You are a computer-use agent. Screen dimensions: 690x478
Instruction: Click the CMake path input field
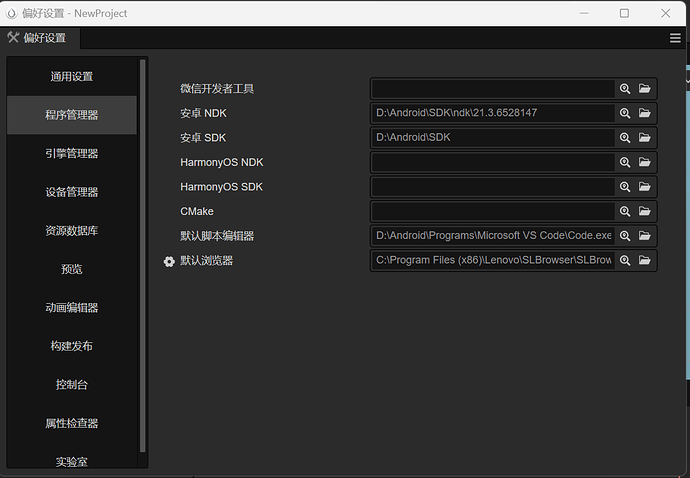coord(493,211)
